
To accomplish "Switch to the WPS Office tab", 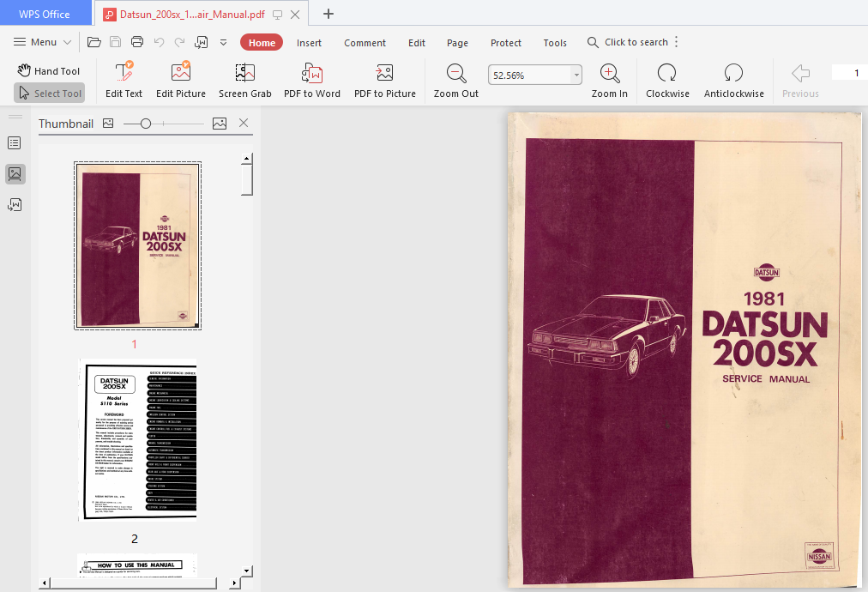I will coord(45,14).
